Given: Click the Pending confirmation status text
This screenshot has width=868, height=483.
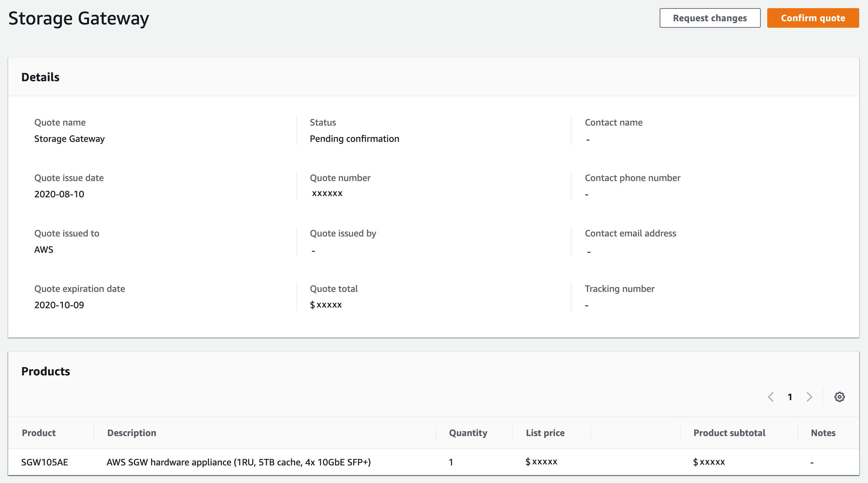Looking at the screenshot, I should pyautogui.click(x=354, y=139).
